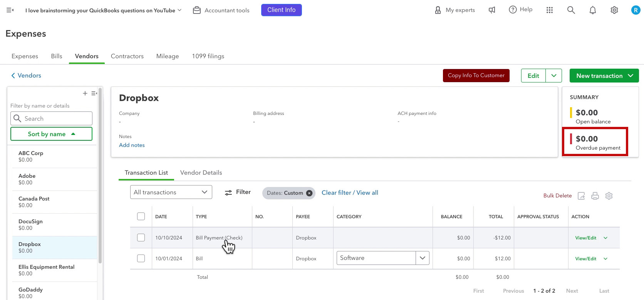The height and width of the screenshot is (300, 644).
Task: Click Clear filter / View all link
Action: 350,193
